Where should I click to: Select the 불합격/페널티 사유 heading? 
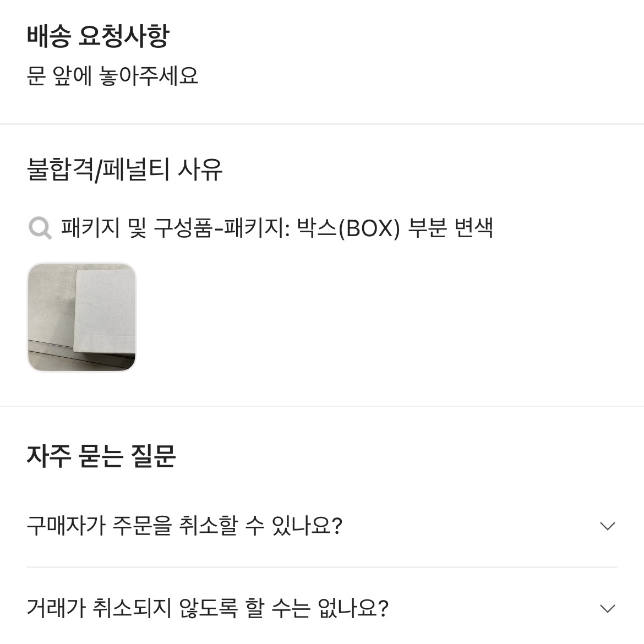pyautogui.click(x=124, y=169)
